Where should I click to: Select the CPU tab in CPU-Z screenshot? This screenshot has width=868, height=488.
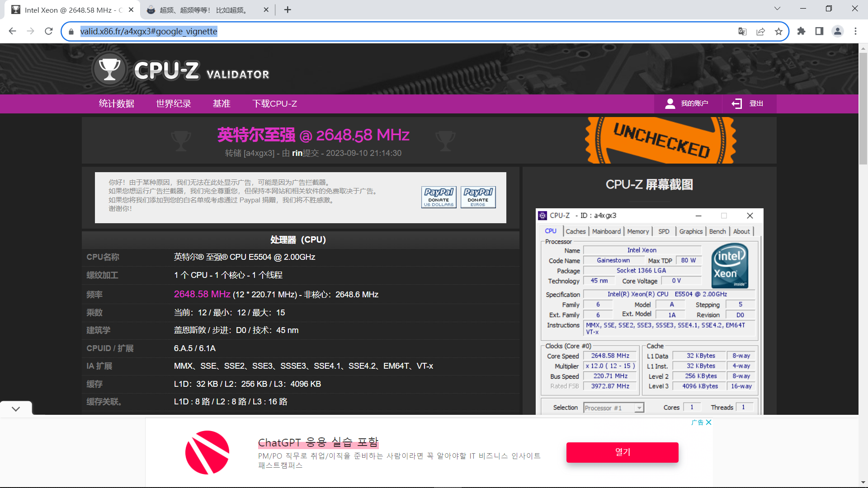click(x=551, y=231)
